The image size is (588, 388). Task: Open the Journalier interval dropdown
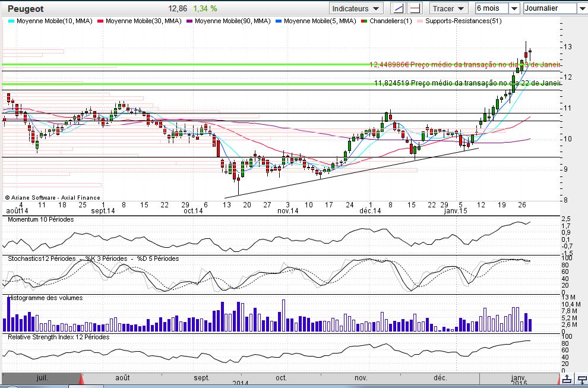click(x=581, y=8)
